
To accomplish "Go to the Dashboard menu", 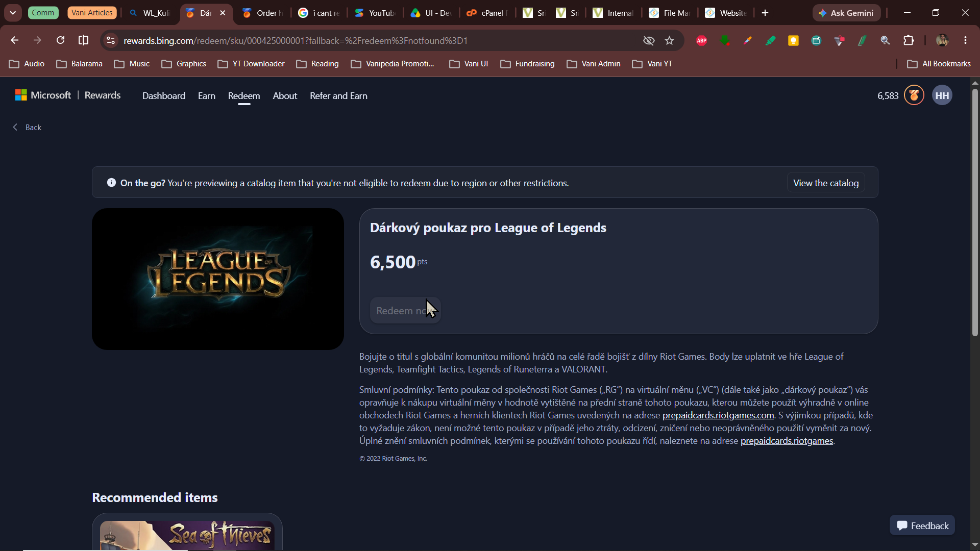I will coord(164,96).
